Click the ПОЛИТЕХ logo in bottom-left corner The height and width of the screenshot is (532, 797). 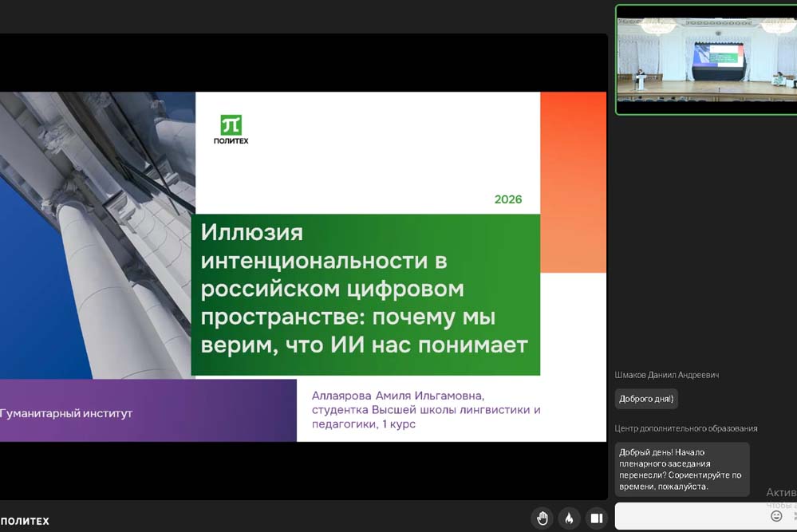pos(25,521)
